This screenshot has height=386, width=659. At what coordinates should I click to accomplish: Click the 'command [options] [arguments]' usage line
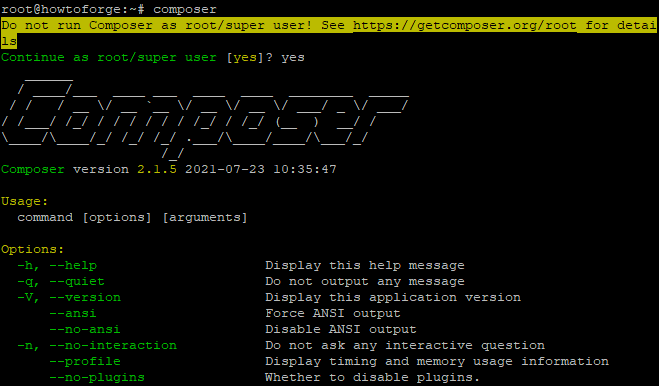[132, 217]
